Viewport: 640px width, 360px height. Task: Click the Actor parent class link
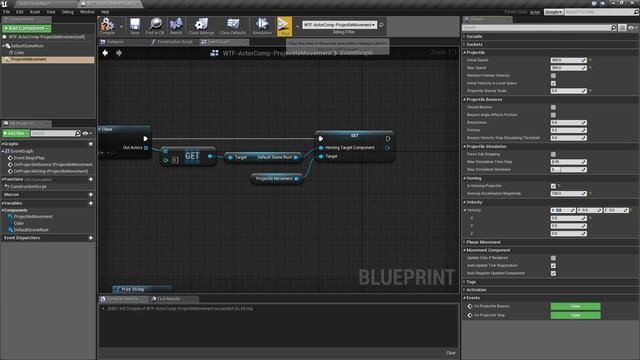tap(535, 12)
